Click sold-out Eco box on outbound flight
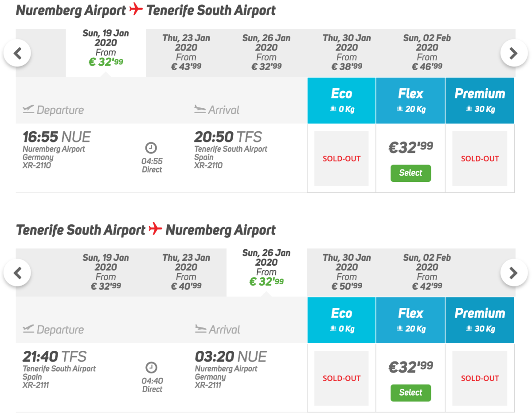The image size is (532, 416). tap(341, 158)
